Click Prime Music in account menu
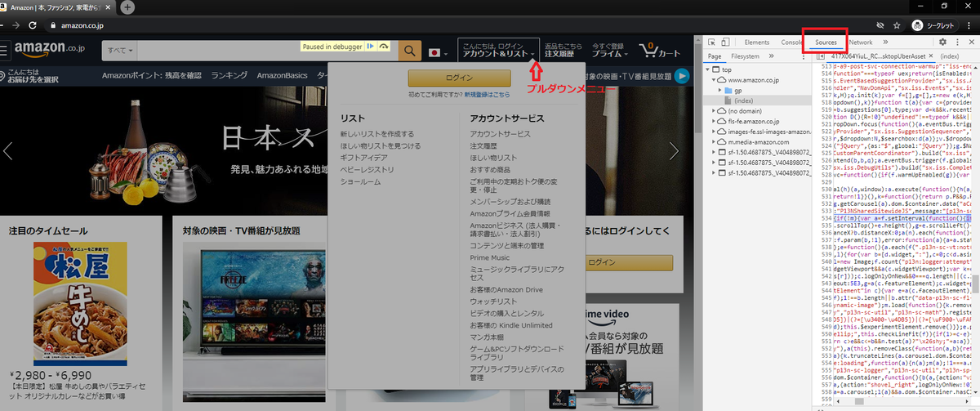The height and width of the screenshot is (411, 980). [x=490, y=257]
